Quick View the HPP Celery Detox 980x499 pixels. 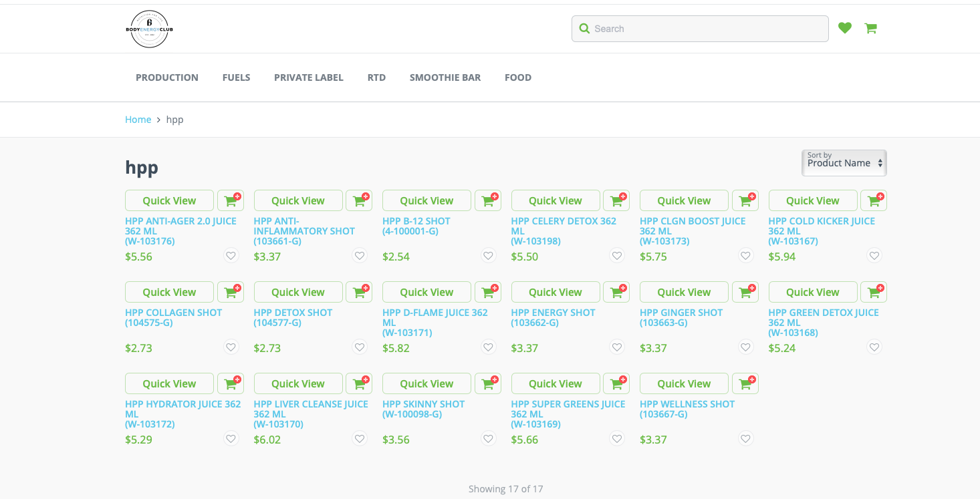click(555, 200)
